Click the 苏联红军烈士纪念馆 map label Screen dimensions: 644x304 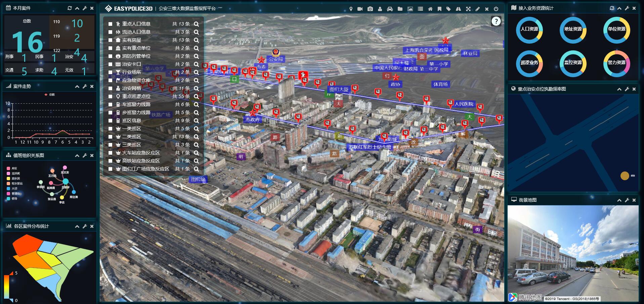(x=370, y=147)
